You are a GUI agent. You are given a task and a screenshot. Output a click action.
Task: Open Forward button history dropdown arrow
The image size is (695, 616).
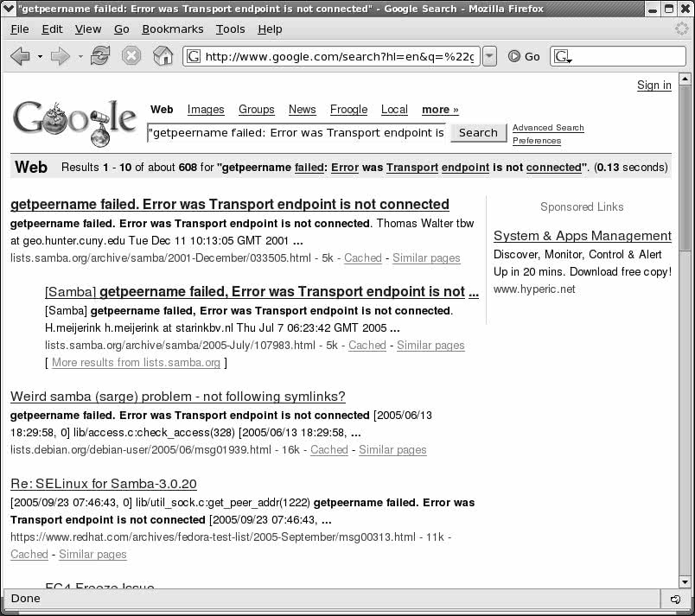(x=80, y=57)
